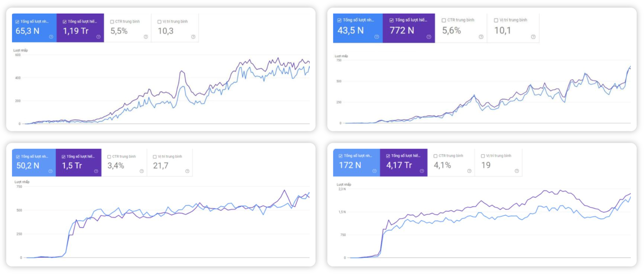Click help icon on the 1,19 Tr impressions card
The width and height of the screenshot is (644, 274).
pyautogui.click(x=99, y=37)
